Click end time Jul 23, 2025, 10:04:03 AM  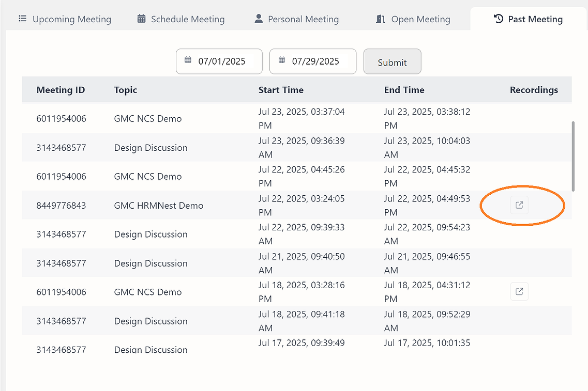click(427, 148)
